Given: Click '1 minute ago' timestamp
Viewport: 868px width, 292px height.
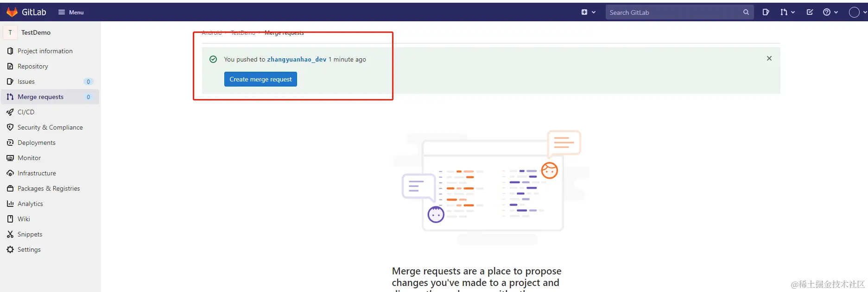Looking at the screenshot, I should 347,59.
